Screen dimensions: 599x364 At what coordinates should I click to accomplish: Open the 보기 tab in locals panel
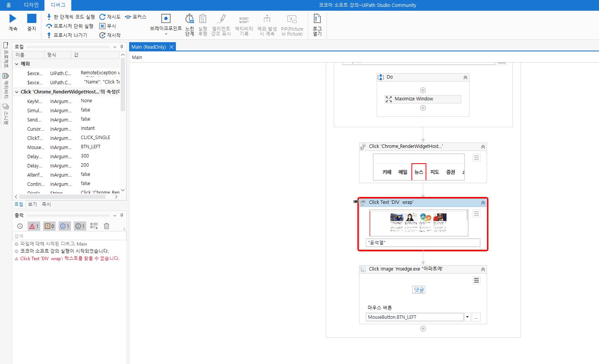[33, 204]
